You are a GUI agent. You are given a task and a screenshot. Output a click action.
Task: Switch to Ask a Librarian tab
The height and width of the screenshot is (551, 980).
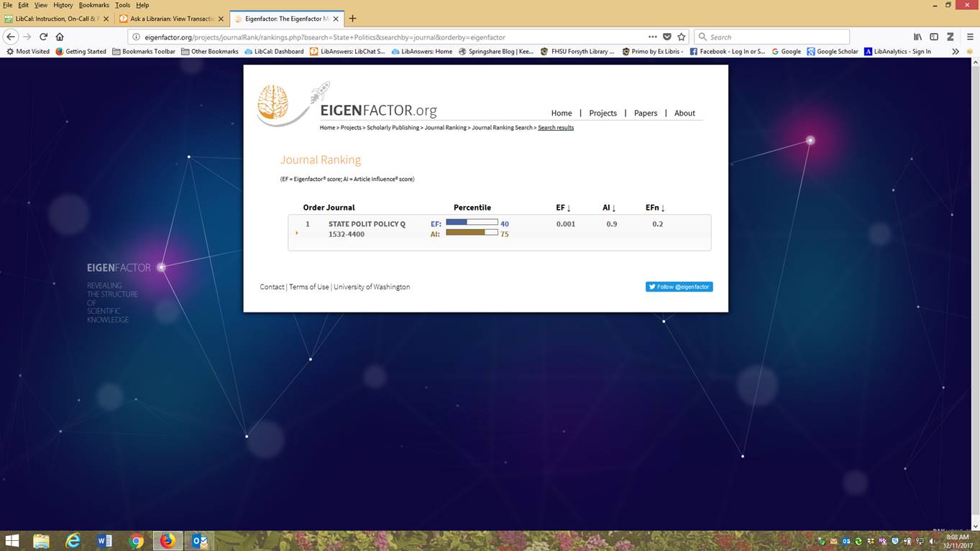pos(171,19)
